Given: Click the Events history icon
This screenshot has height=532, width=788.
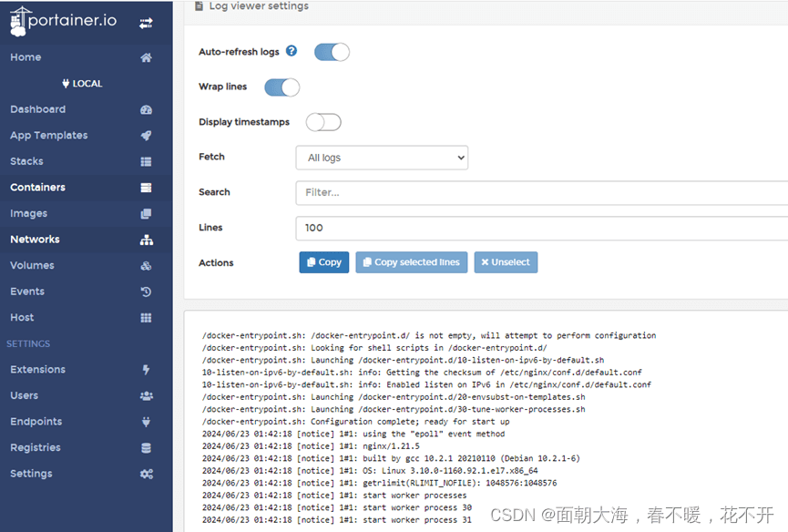Looking at the screenshot, I should tap(146, 292).
